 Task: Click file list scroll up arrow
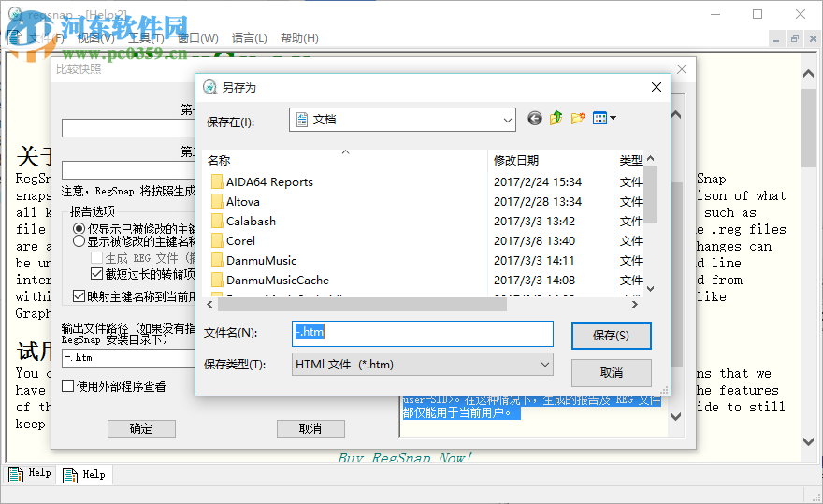pyautogui.click(x=651, y=158)
